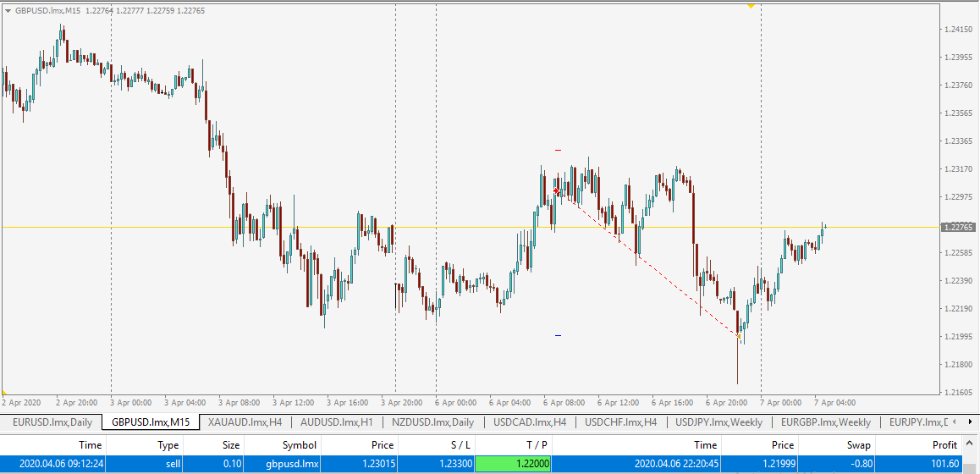Open the XAUAUD.lmx,H4 chart tab
The width and height of the screenshot is (980, 474).
pyautogui.click(x=245, y=422)
